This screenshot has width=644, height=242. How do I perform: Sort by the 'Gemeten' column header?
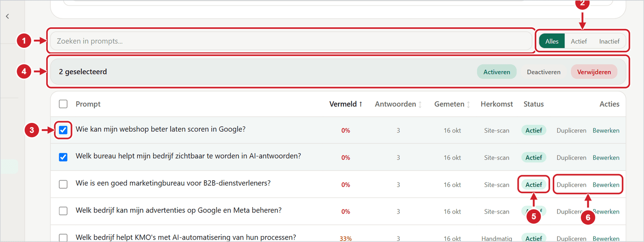point(452,104)
